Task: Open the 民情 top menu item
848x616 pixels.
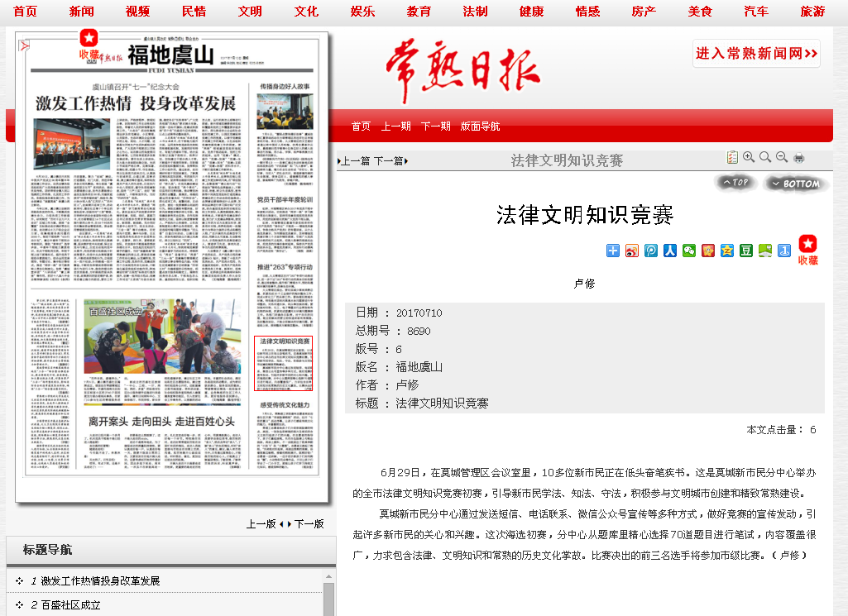Action: tap(194, 12)
